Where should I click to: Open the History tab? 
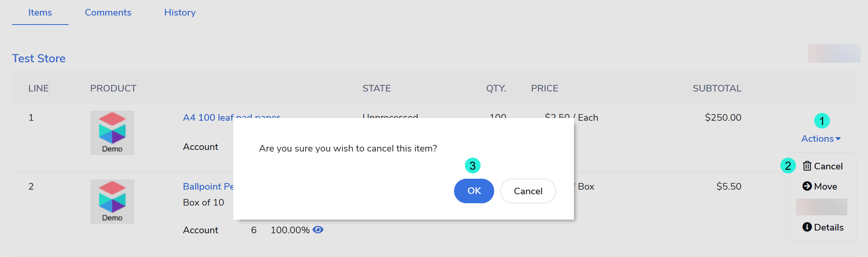point(180,12)
